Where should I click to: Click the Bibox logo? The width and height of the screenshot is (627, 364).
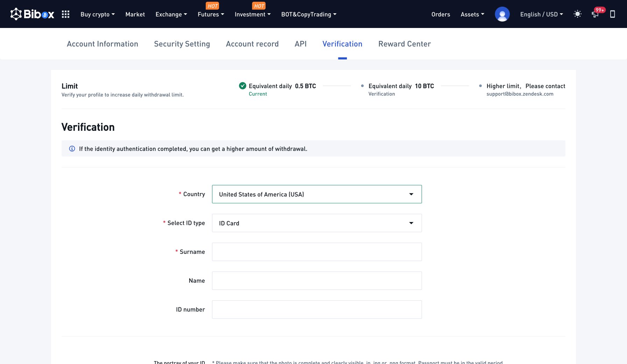[32, 14]
